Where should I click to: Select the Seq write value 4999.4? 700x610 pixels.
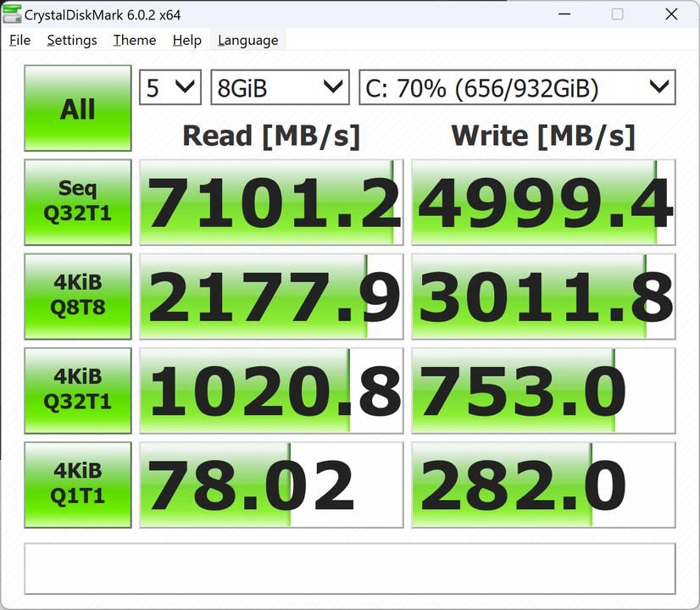coord(543,202)
